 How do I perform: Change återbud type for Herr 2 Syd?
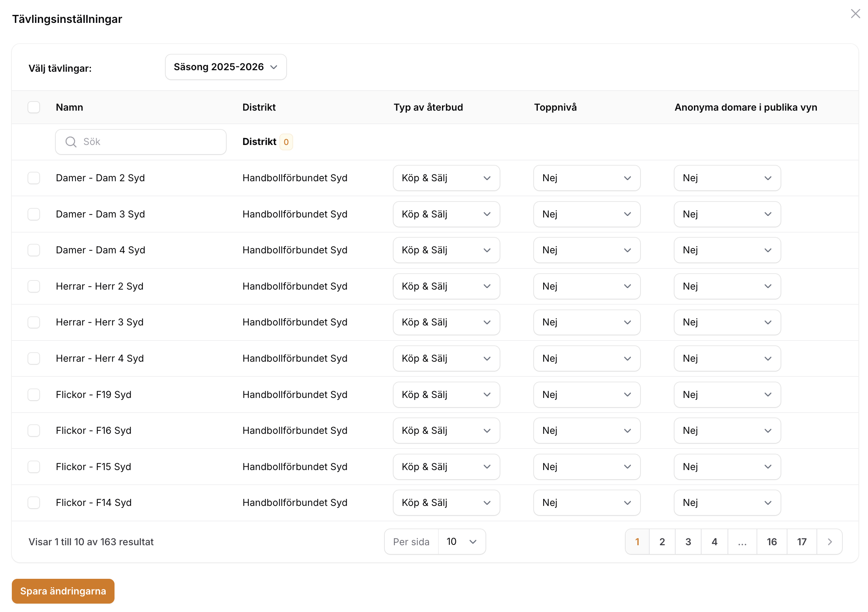coord(447,286)
